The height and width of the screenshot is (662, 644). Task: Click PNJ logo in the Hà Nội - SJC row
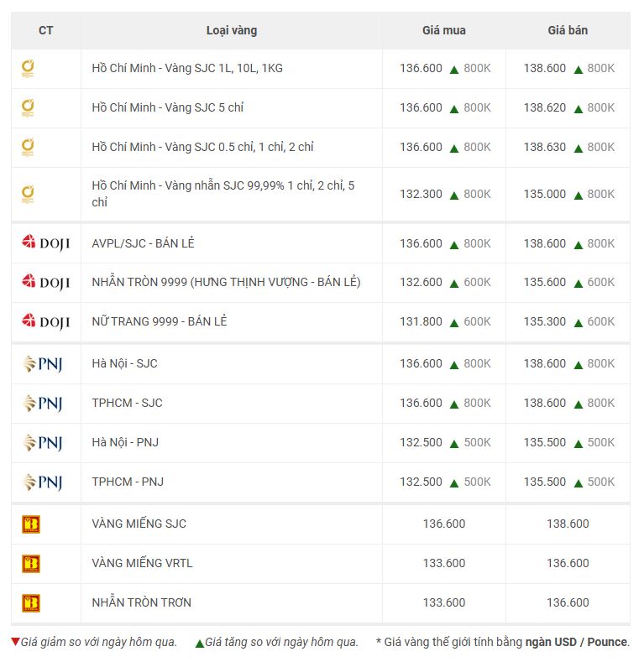click(x=42, y=363)
